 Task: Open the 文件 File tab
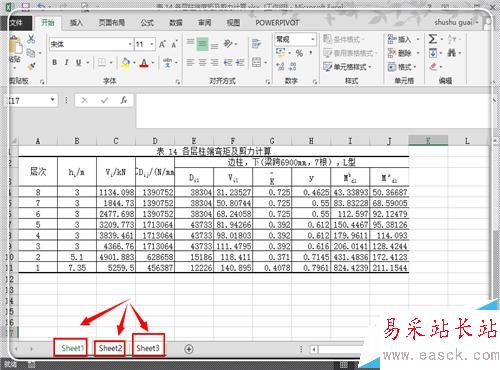[17, 23]
